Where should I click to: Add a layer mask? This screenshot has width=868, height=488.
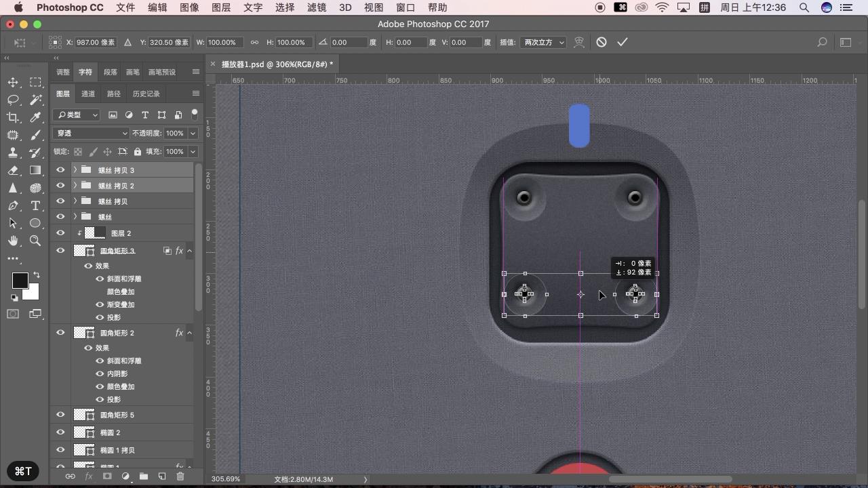[x=107, y=476]
